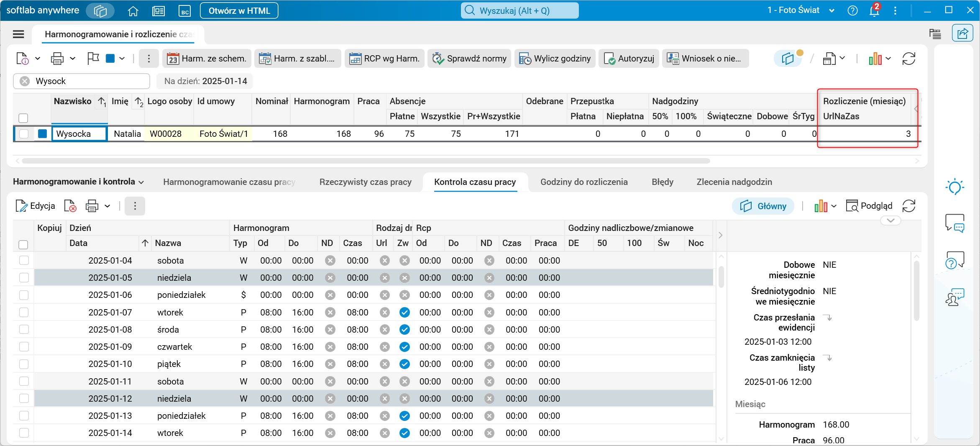Open the news page icon in title bar
Screen dimensions: 980x446
click(x=158, y=11)
